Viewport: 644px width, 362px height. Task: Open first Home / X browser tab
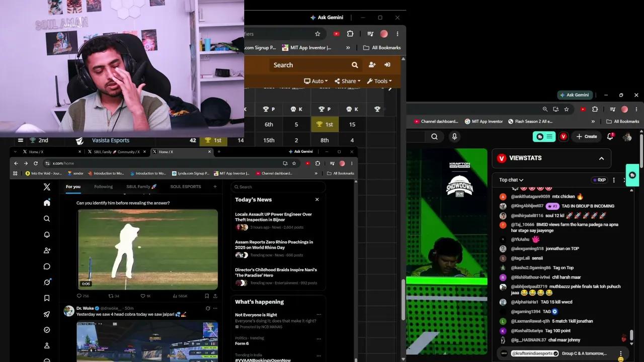point(51,152)
